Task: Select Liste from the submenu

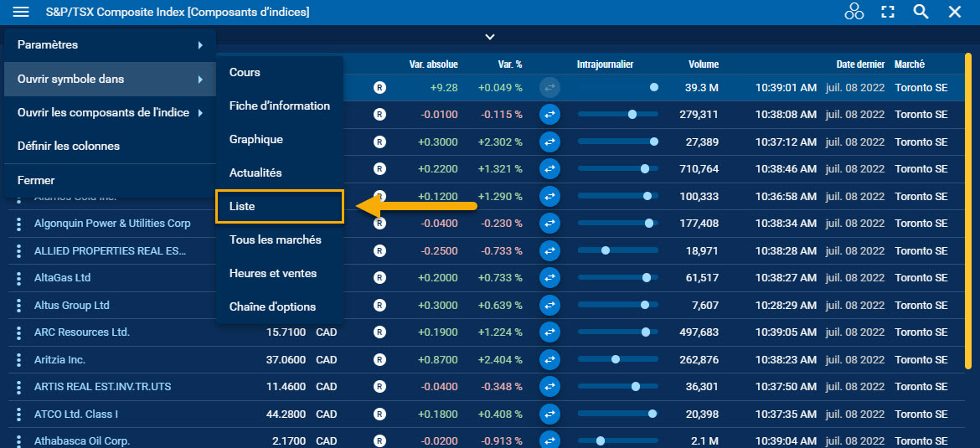Action: 279,206
